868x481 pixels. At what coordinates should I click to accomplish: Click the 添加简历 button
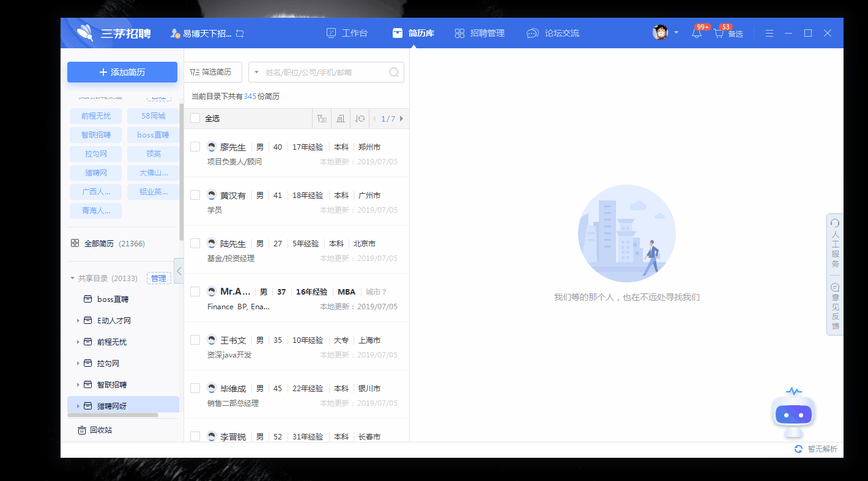click(x=122, y=72)
